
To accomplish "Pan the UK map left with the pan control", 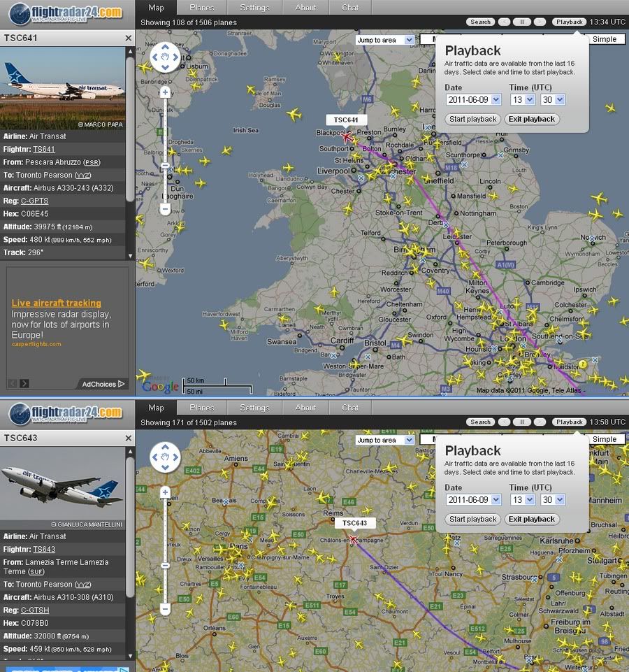I will click(x=155, y=57).
